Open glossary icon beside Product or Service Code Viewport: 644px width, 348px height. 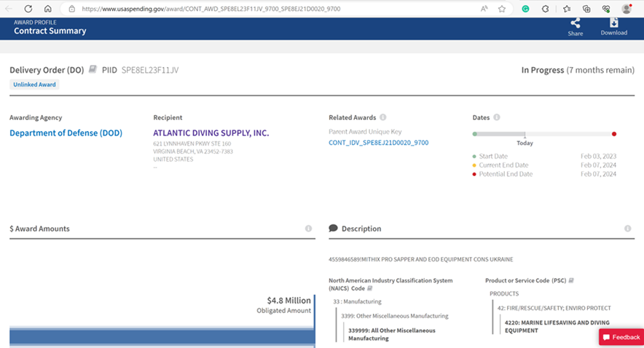click(571, 280)
